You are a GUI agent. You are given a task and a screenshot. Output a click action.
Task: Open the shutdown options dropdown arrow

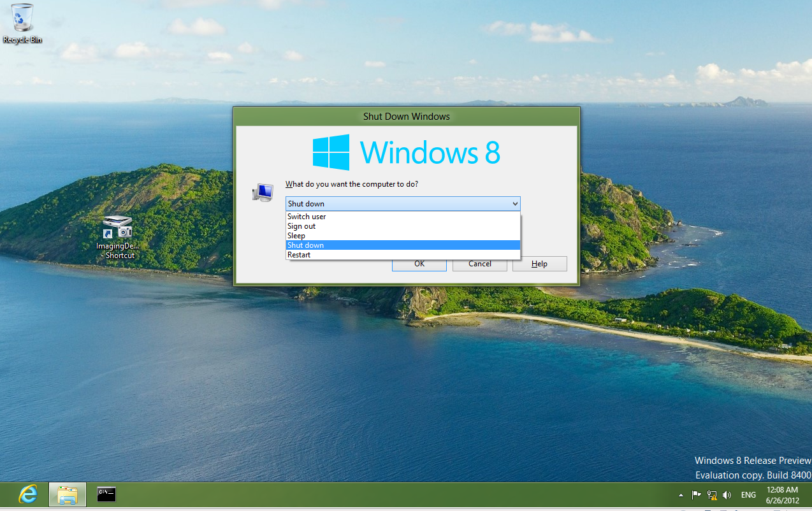pyautogui.click(x=514, y=203)
